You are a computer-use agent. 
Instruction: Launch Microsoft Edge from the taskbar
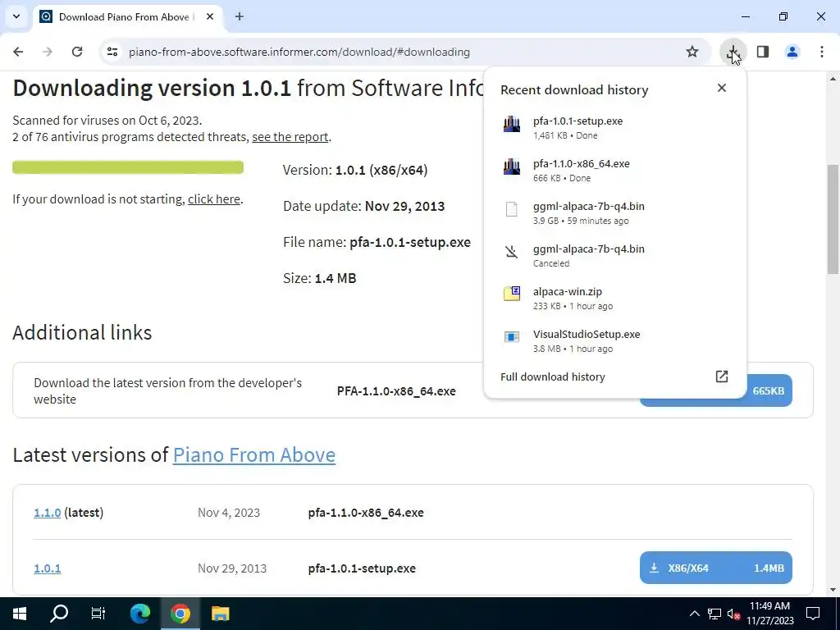tap(140, 614)
